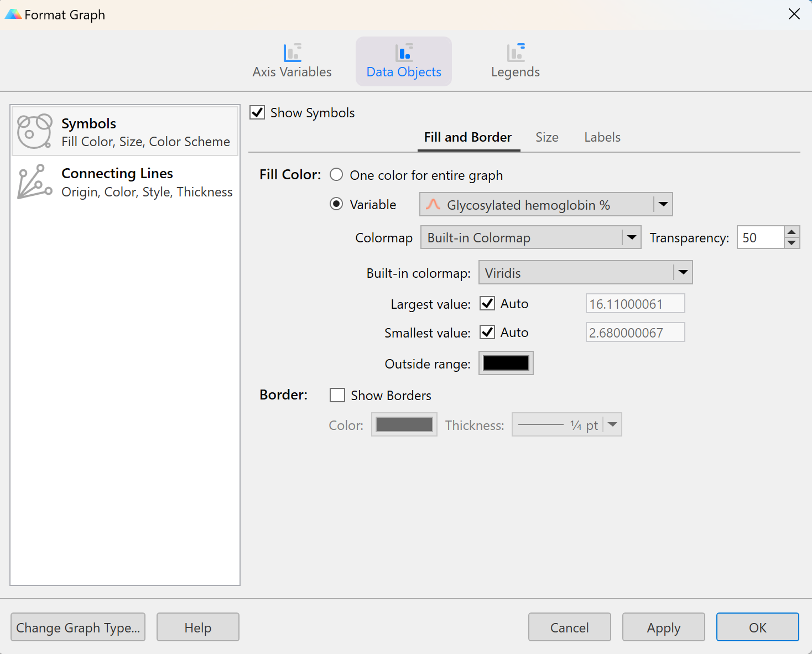This screenshot has height=654, width=812.
Task: Expand the Built-in Colormap type dropdown
Action: [x=631, y=237]
